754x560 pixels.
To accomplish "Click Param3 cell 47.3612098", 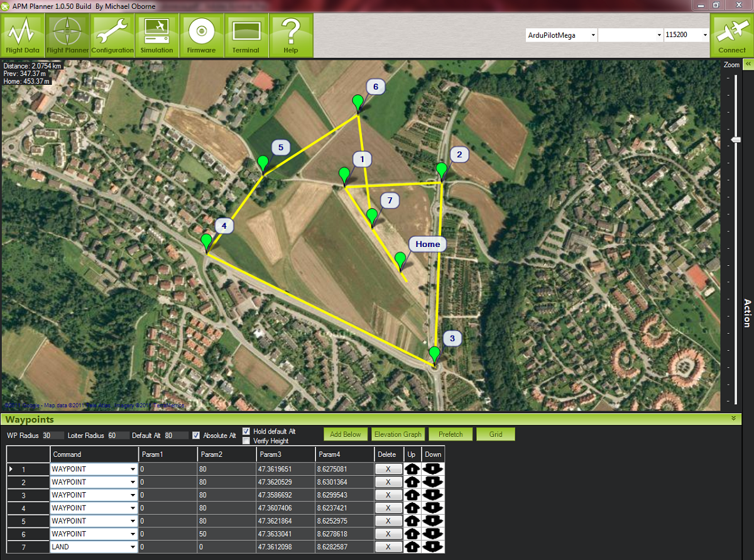I will 285,547.
